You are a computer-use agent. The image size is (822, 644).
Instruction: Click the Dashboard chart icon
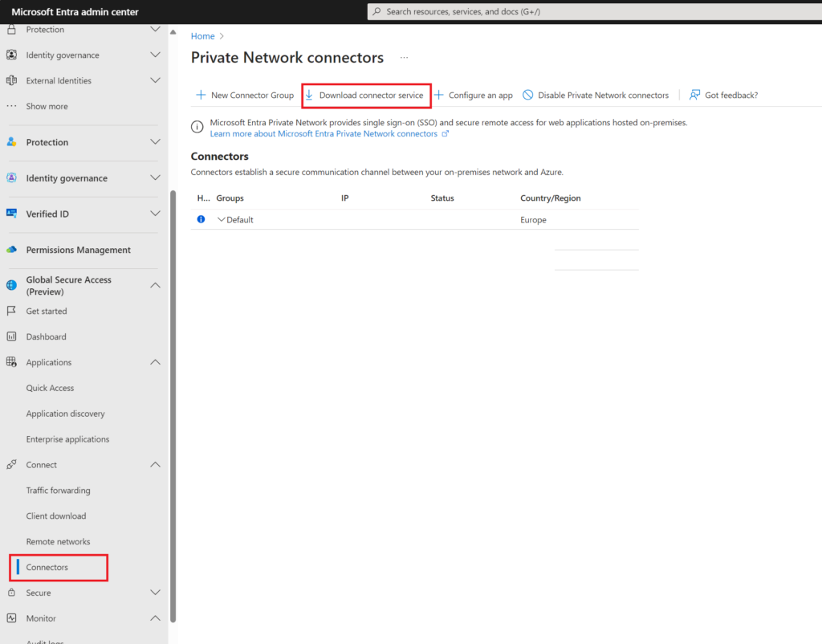11,336
